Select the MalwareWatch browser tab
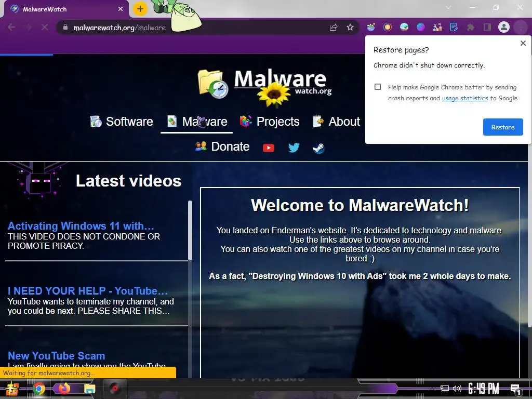Image resolution: width=532 pixels, height=399 pixels. click(66, 9)
